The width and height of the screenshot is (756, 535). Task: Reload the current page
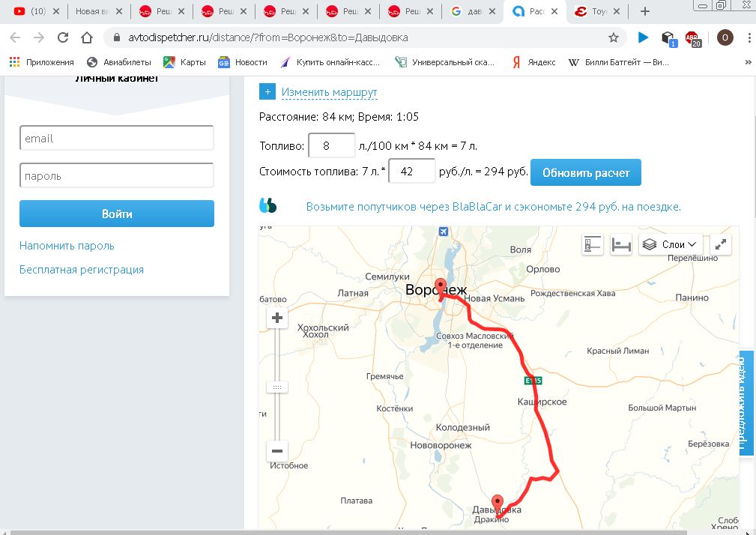pyautogui.click(x=63, y=37)
